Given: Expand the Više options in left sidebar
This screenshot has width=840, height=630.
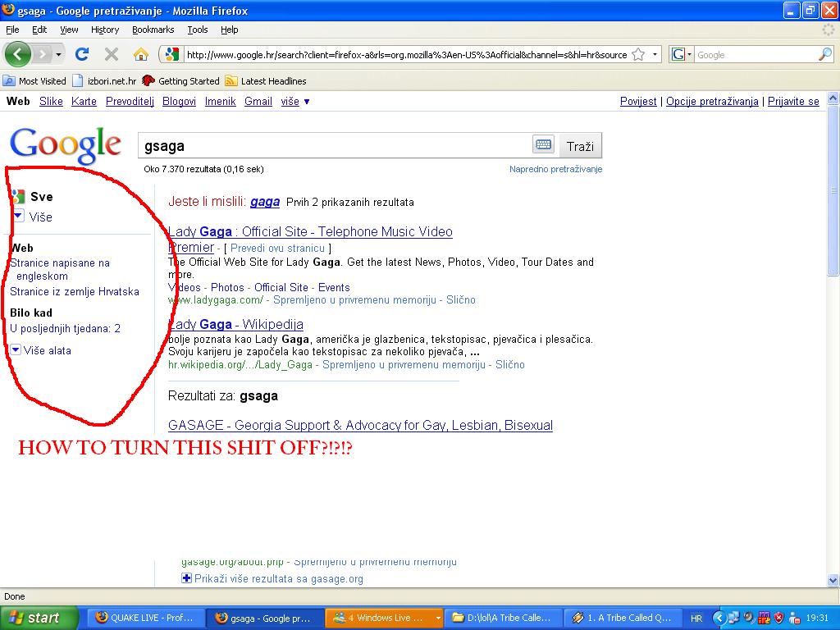Looking at the screenshot, I should click(x=33, y=217).
